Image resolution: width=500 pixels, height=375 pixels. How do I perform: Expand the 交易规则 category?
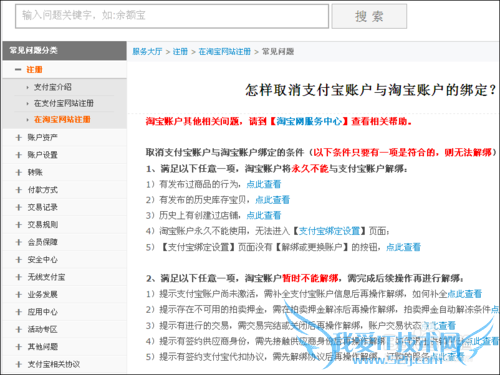point(19,225)
